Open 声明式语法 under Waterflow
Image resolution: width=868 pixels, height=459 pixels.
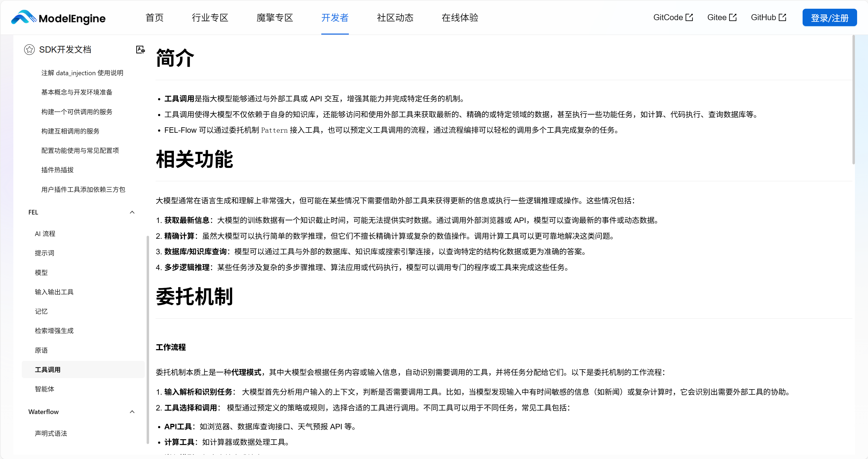51,433
